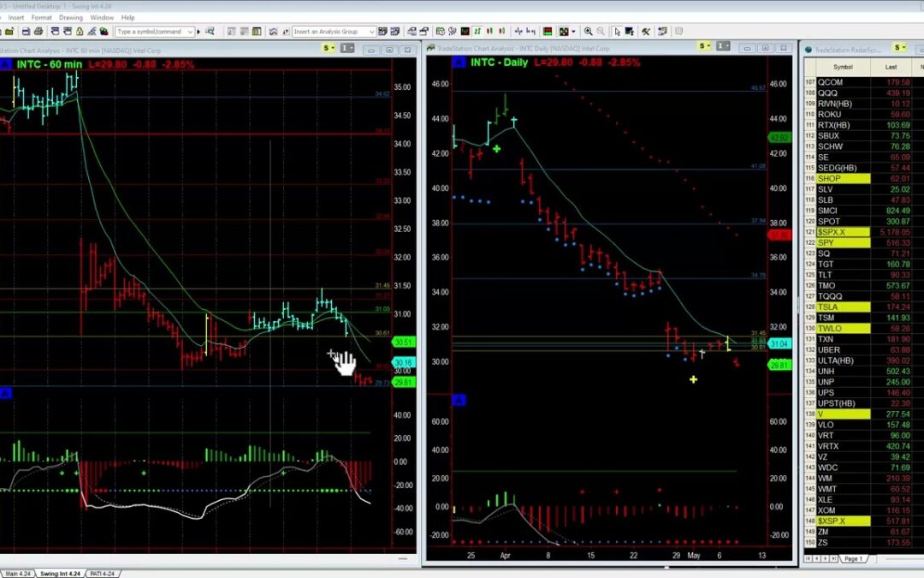Image resolution: width=924 pixels, height=578 pixels.
Task: Click the blue A icon beside INTC - Daily
Action: pyautogui.click(x=459, y=62)
